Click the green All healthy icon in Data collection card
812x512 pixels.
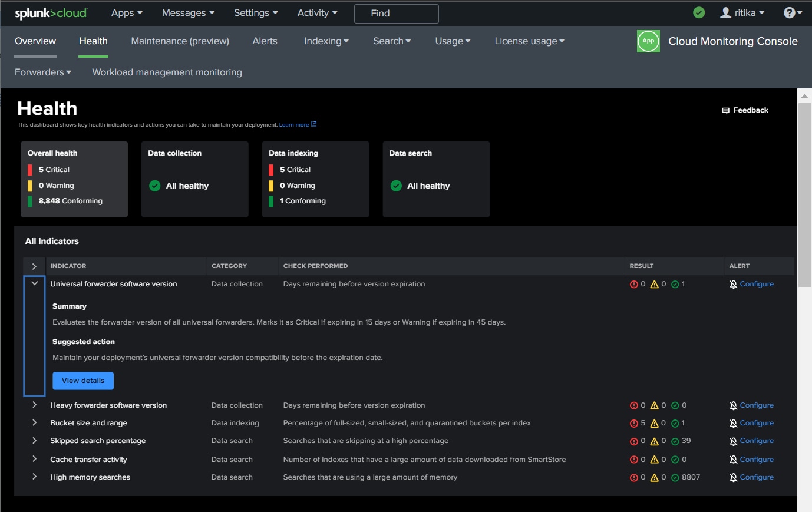tap(155, 186)
